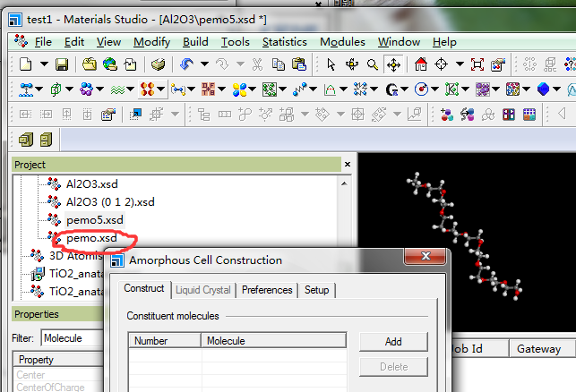Click the first module icon in modules toolbar
576x392 pixels.
click(27, 89)
